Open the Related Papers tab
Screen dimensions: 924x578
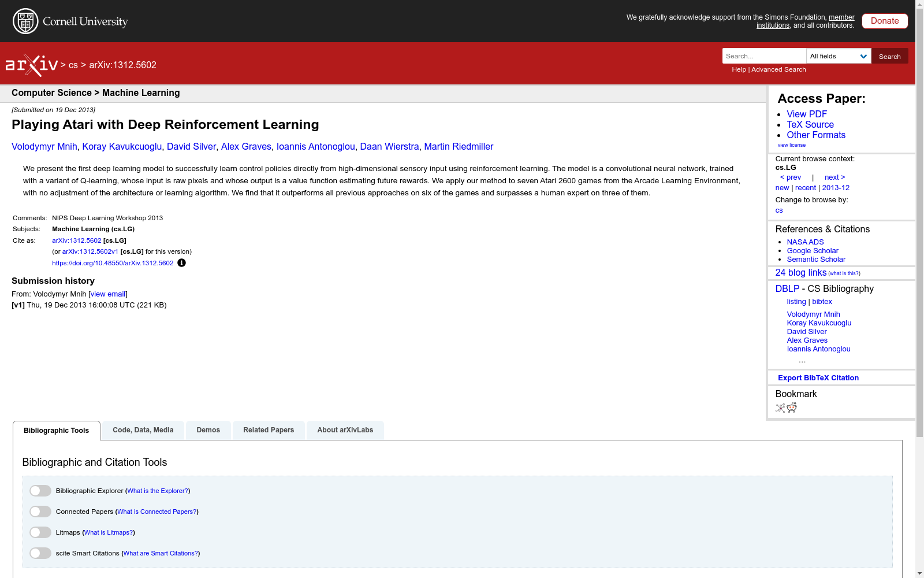[269, 430]
